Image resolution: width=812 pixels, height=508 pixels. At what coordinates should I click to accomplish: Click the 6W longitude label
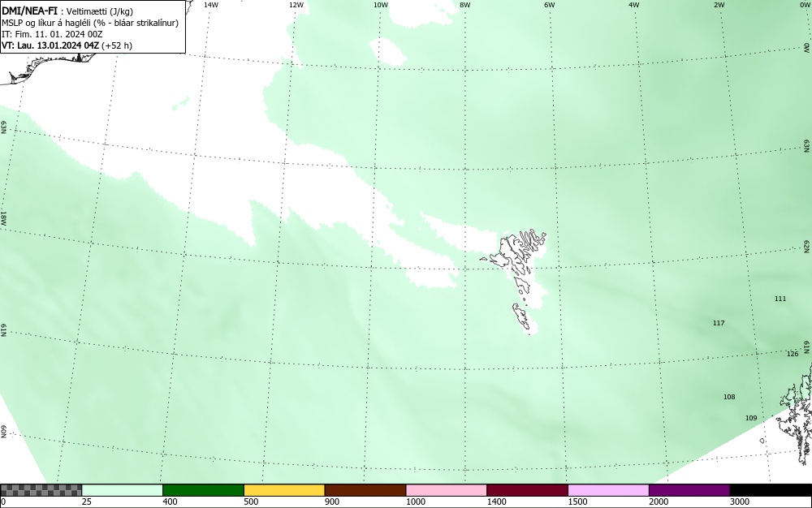[x=550, y=5]
